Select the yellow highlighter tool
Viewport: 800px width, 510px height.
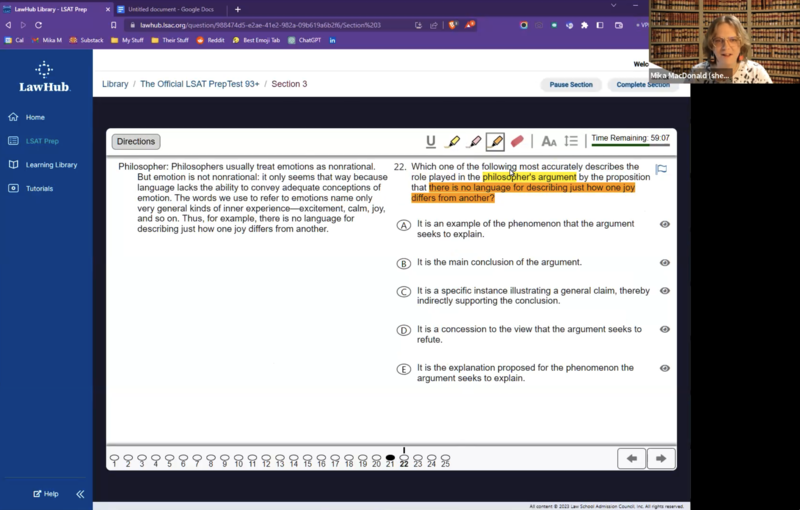(452, 142)
